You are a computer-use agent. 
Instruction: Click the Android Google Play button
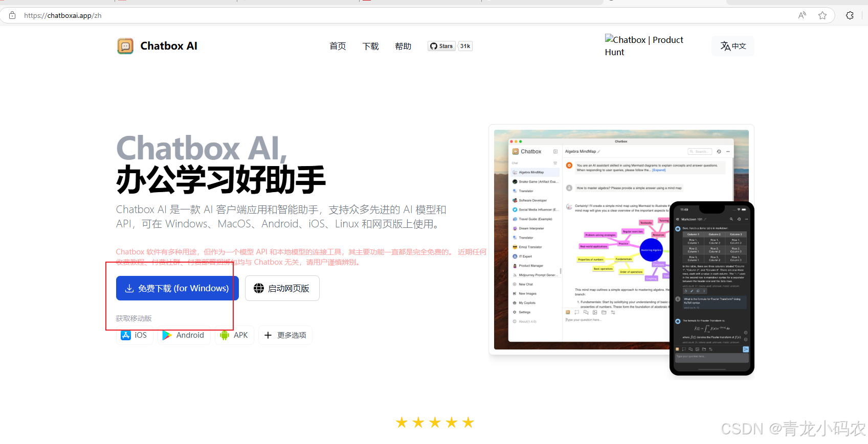point(184,335)
